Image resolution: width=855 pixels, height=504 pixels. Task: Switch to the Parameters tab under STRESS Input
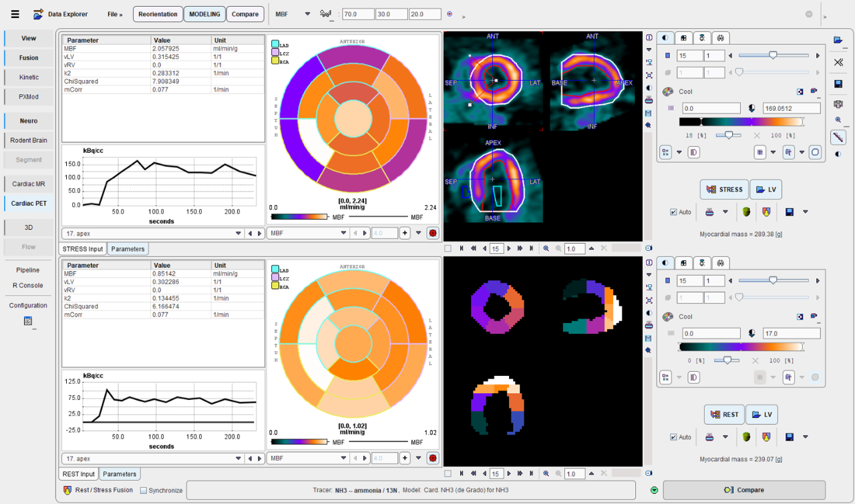[128, 248]
